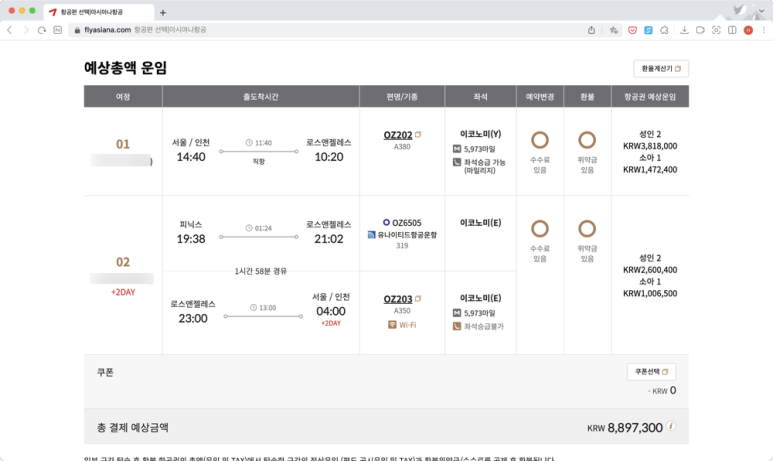Expand the tab search dropdown chevron
Viewport: 773px width, 461px height.
click(x=761, y=11)
